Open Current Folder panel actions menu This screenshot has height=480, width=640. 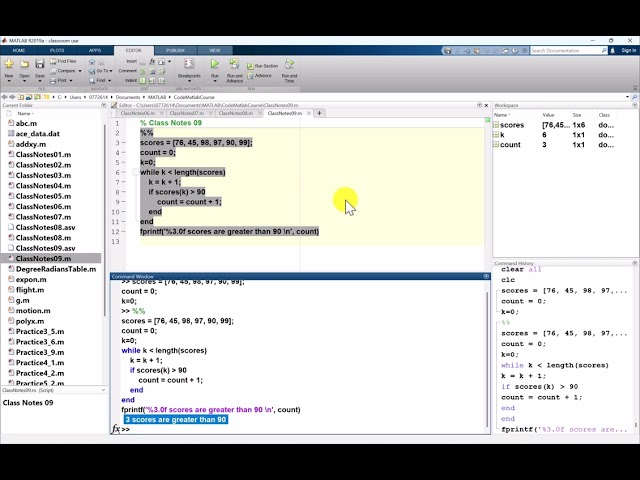click(x=104, y=105)
